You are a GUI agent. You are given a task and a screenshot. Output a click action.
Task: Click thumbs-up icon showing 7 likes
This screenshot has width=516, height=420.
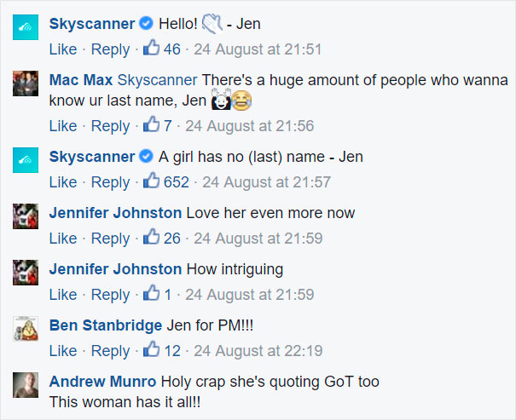click(x=152, y=125)
